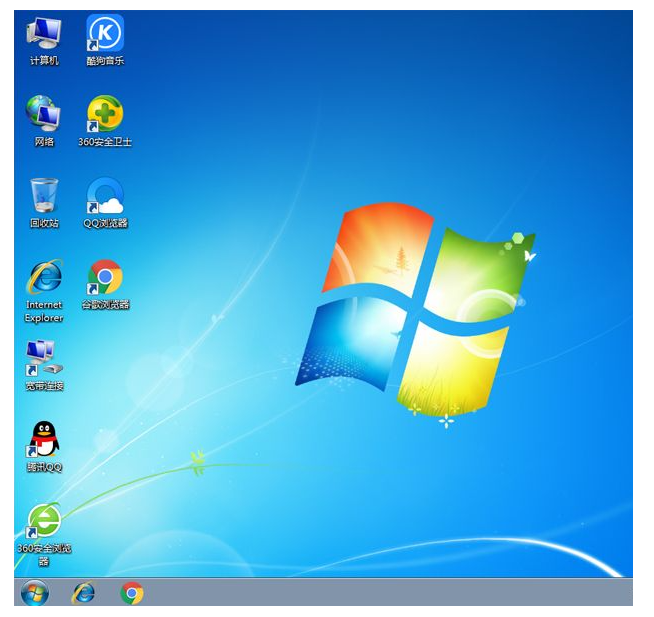Screen dimensions: 654x617
Task: Open the 计算机 (Computer) desktop icon
Action: tap(44, 33)
